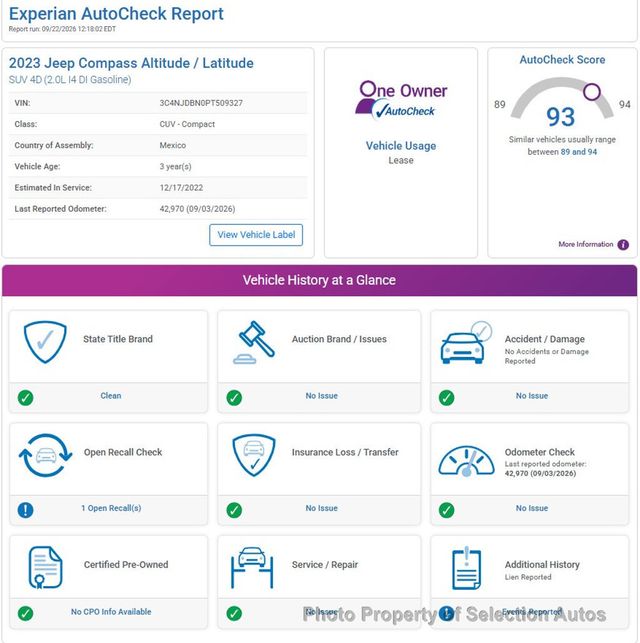
Task: Click the Experian AutoCheck Report heading
Action: coord(116,14)
